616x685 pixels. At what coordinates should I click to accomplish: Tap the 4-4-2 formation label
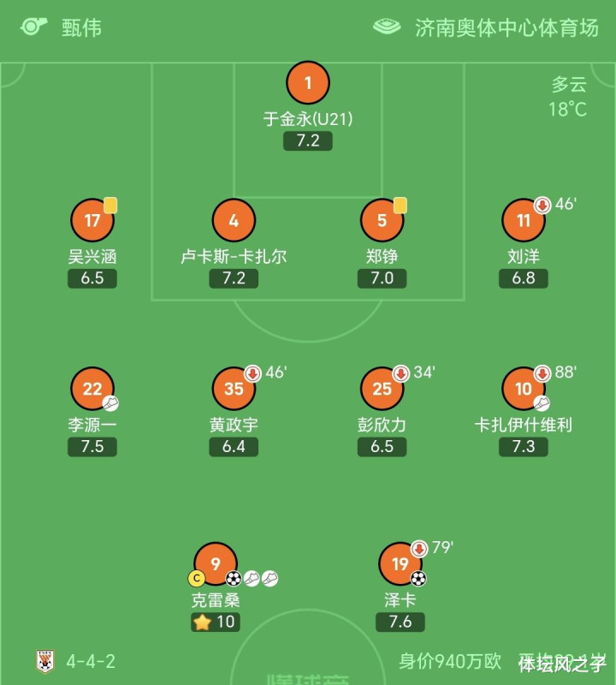click(91, 661)
